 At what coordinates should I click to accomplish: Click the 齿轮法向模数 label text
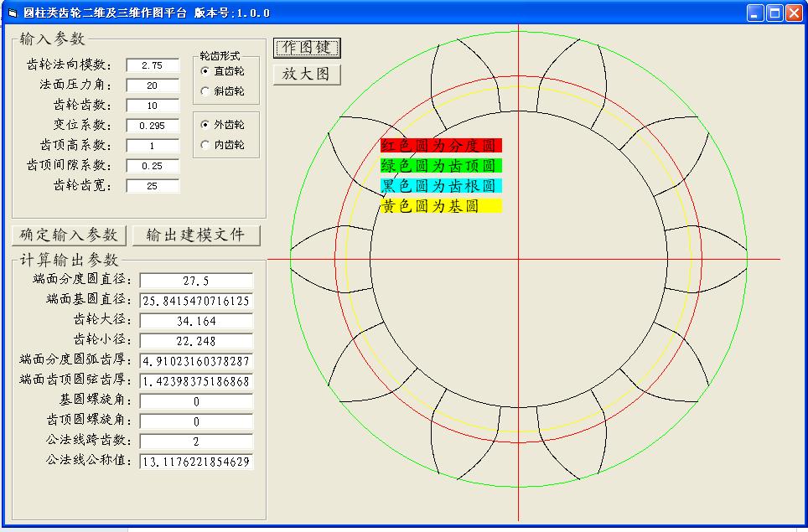tap(69, 65)
